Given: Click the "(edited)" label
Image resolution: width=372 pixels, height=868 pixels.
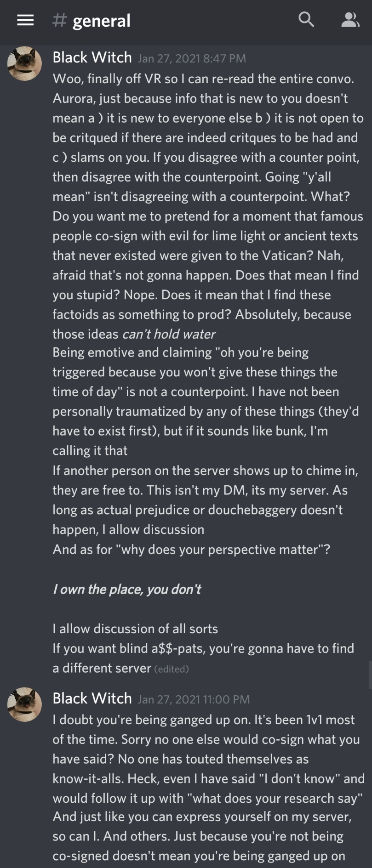Looking at the screenshot, I should 172,669.
